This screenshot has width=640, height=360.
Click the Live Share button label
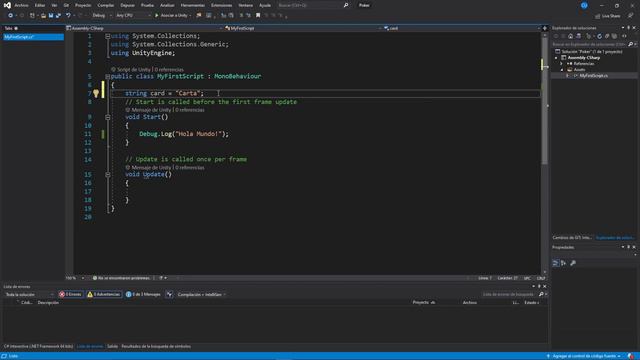pos(611,16)
